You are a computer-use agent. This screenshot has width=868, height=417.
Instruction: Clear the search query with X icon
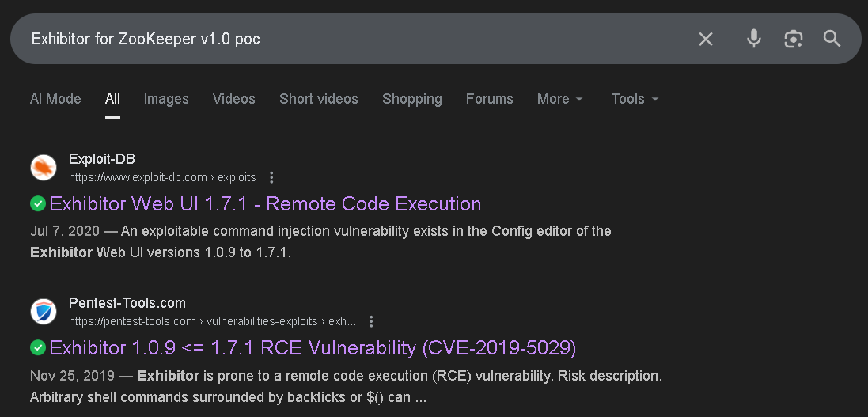pos(706,39)
